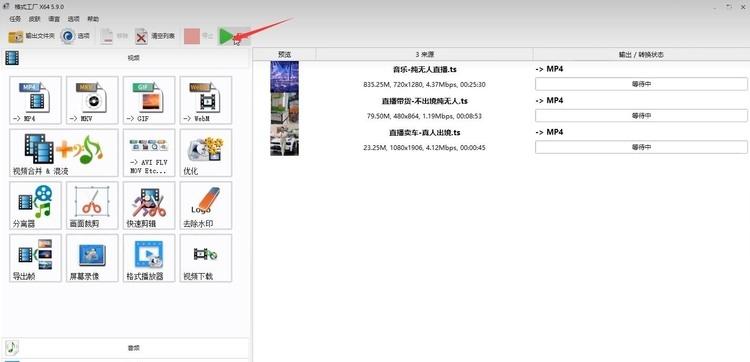Click the 移除 remove toolbar button
The width and height of the screenshot is (750, 362).
(115, 36)
